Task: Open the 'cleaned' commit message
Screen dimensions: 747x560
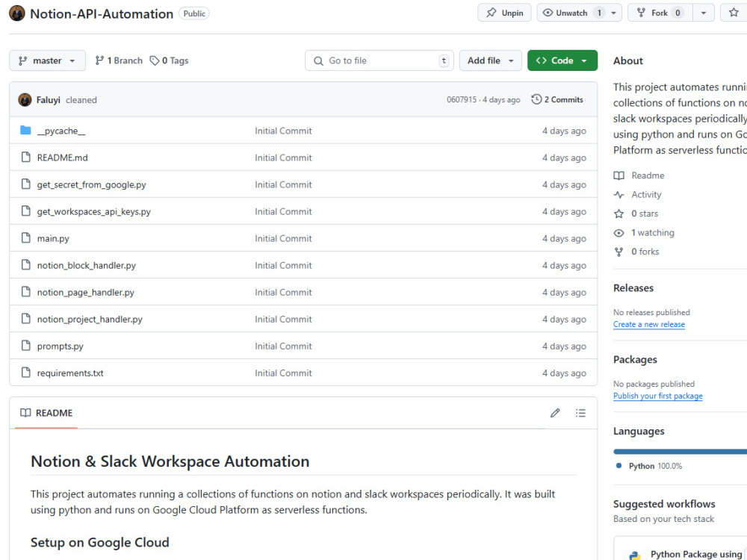Action: pos(81,100)
